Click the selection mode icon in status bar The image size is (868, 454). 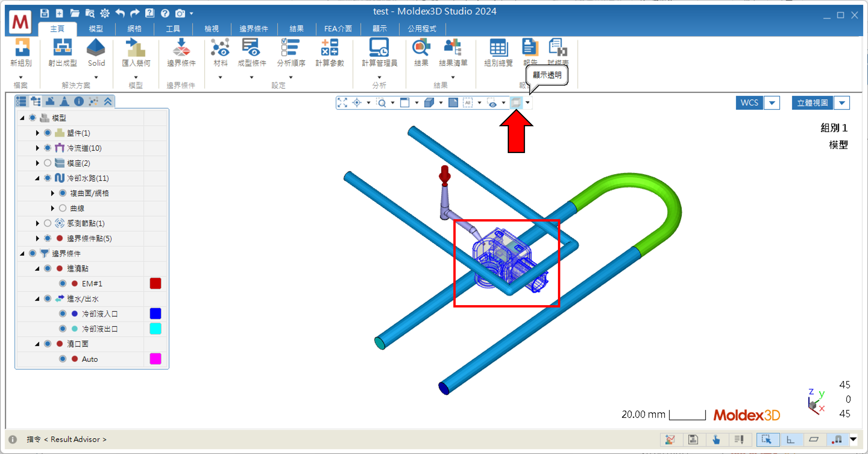767,440
